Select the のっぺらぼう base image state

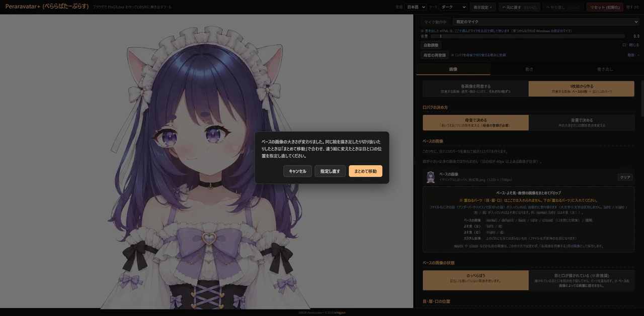click(x=475, y=280)
